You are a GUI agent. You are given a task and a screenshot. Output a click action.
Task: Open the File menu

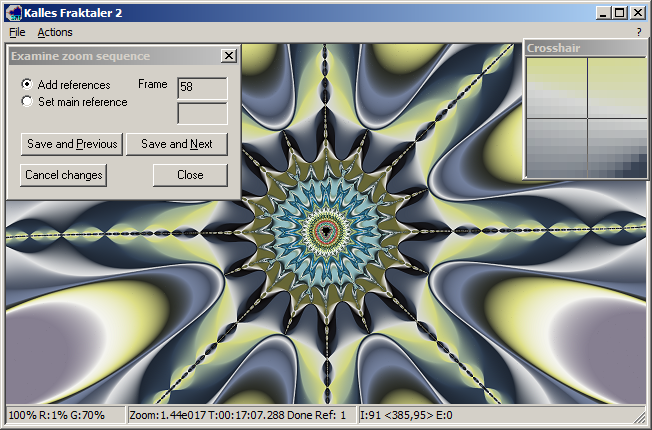click(17, 32)
